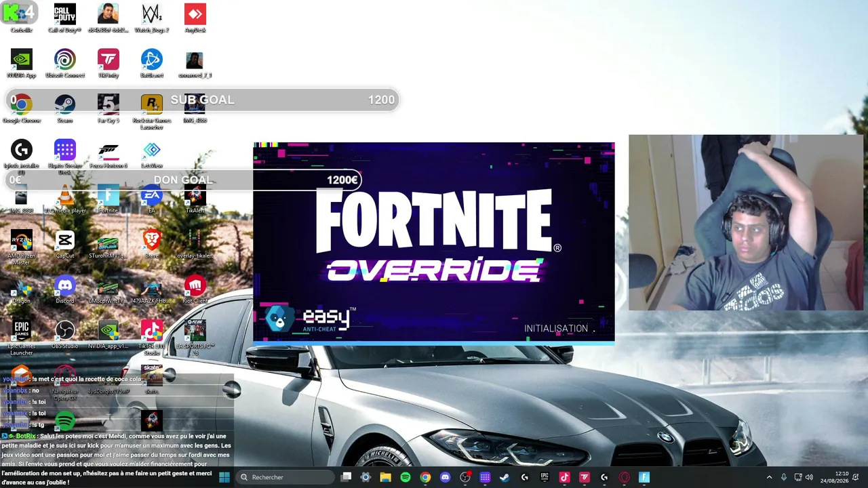Select the Epic Games Launcher desktop icon
This screenshot has height=488, width=868.
(21, 338)
